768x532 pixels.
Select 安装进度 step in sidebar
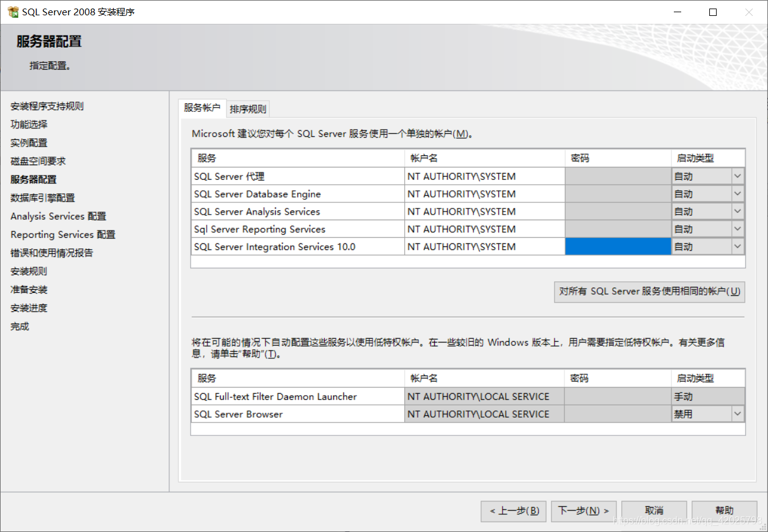[29, 308]
